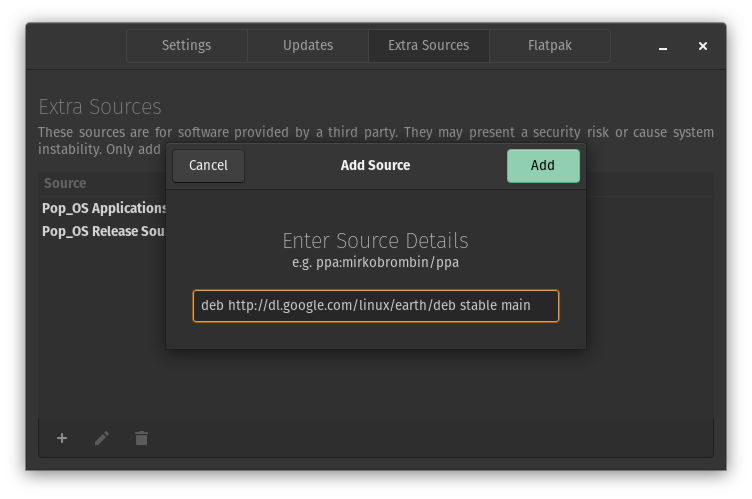Select the Pop_OS Release Sources row
This screenshot has height=499, width=752.
click(103, 231)
